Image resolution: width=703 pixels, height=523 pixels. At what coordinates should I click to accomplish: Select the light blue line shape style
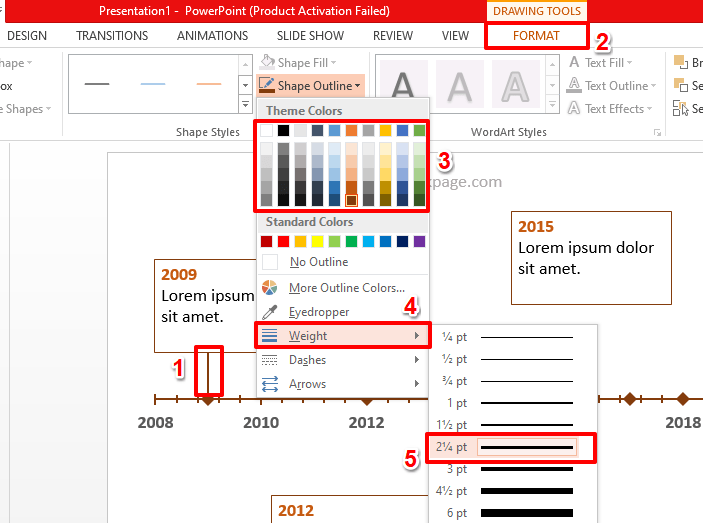point(153,84)
